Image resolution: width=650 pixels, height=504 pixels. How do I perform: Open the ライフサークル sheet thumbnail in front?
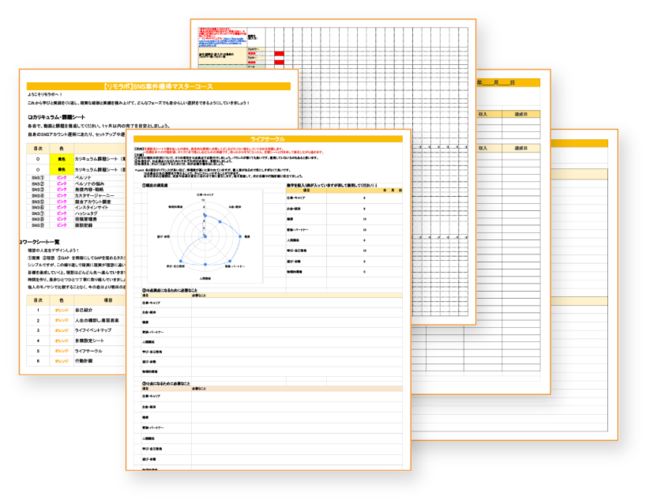(268, 300)
